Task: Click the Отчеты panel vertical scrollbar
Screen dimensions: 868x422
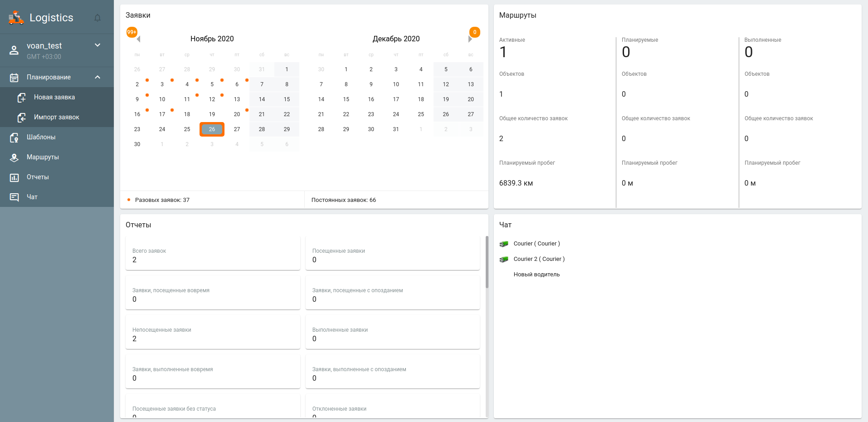Action: 487,263
